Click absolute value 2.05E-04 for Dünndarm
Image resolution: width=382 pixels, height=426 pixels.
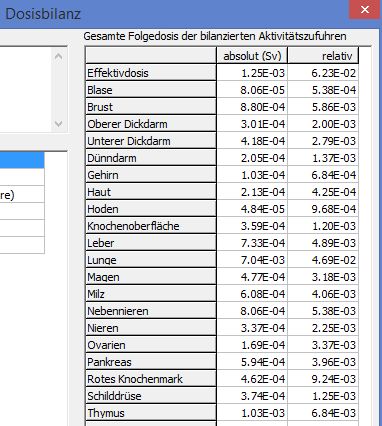(x=252, y=158)
